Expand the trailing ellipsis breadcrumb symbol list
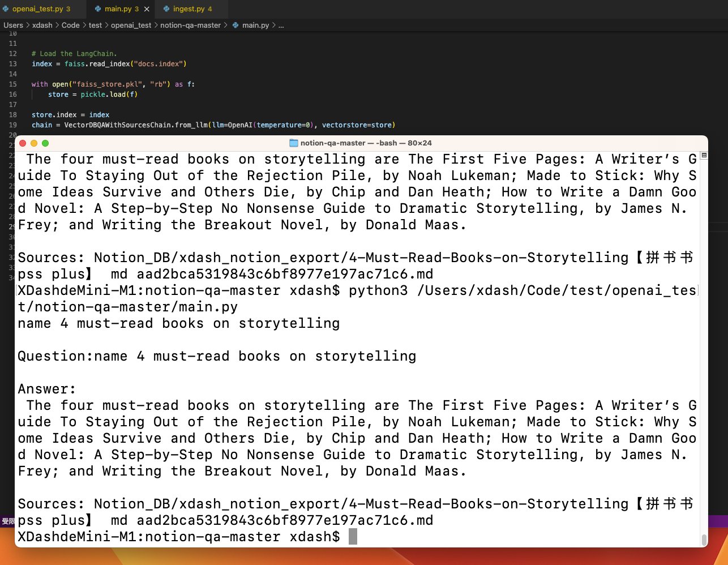This screenshot has width=728, height=565. [281, 25]
